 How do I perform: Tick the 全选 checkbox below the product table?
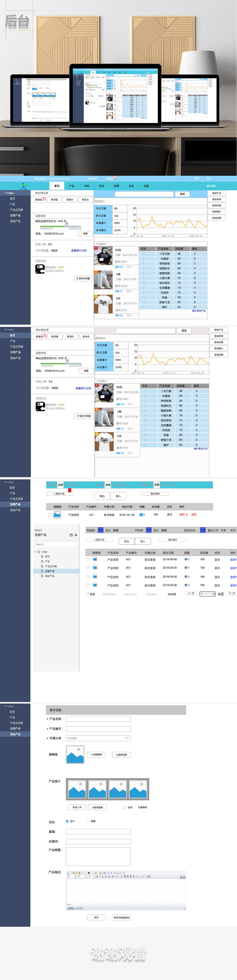[x=88, y=594]
